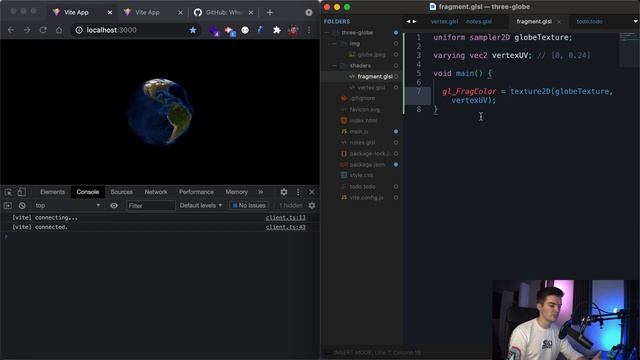Open style.css in the sidebar

tap(361, 176)
